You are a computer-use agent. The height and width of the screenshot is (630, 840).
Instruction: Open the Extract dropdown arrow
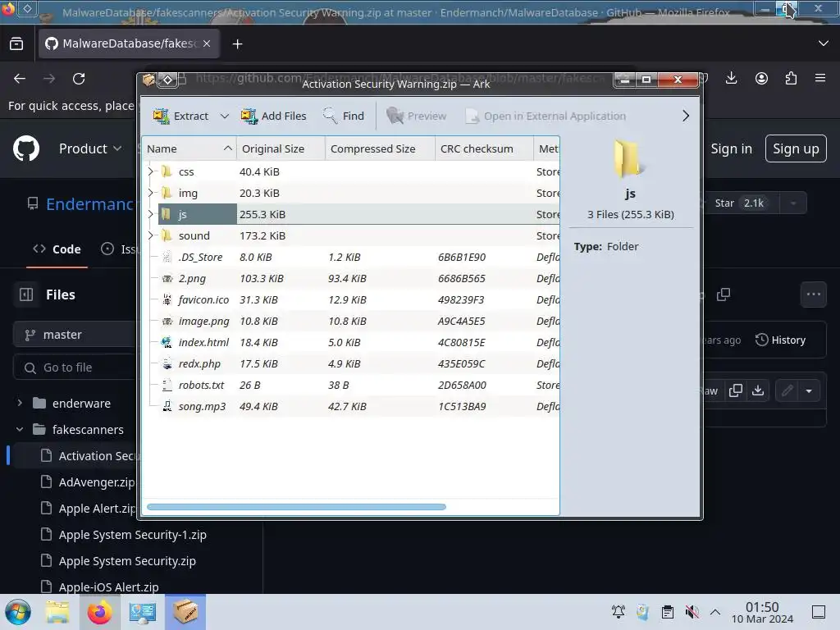click(225, 116)
